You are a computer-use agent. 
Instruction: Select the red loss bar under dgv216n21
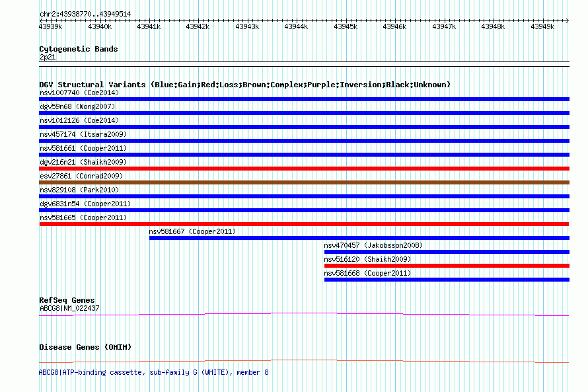(x=304, y=169)
